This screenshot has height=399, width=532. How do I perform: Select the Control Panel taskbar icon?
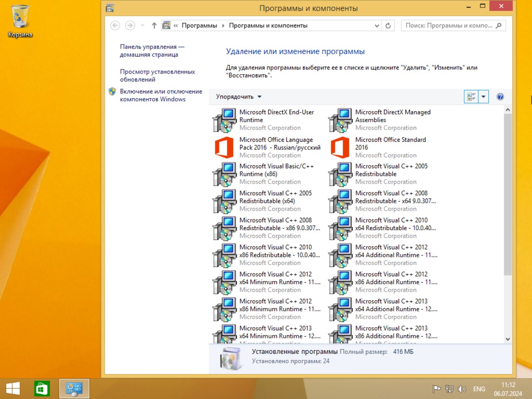[74, 389]
